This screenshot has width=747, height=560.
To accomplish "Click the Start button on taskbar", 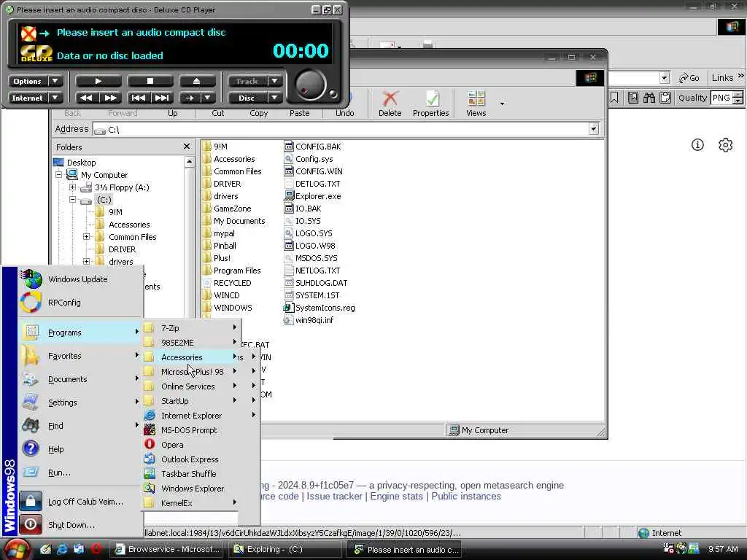I will click(x=18, y=550).
